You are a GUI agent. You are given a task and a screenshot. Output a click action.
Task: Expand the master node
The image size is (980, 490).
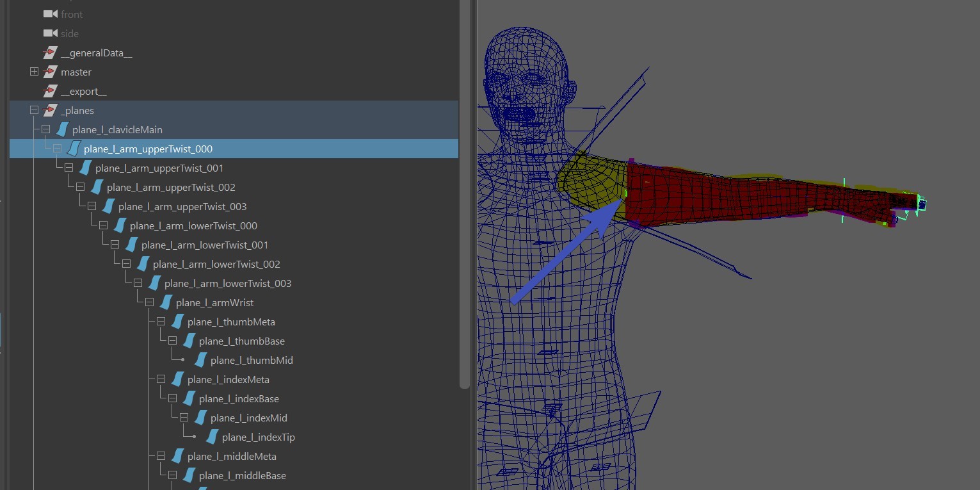click(x=35, y=72)
